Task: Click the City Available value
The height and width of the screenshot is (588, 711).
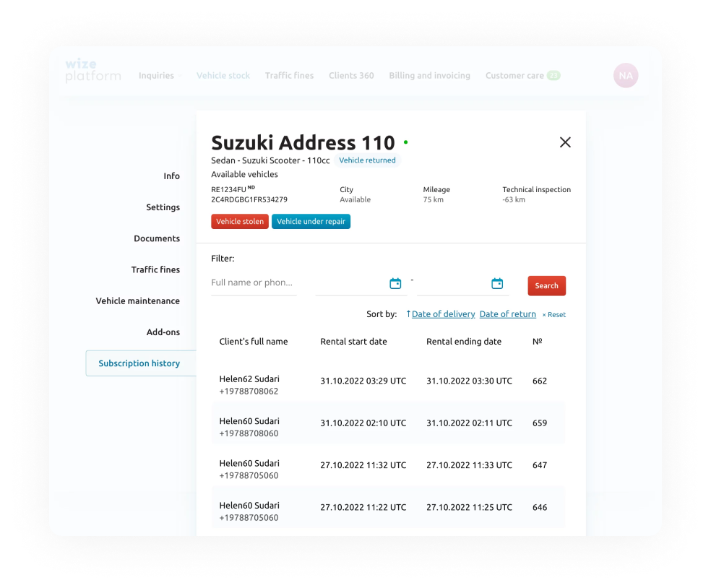Action: [x=355, y=199]
